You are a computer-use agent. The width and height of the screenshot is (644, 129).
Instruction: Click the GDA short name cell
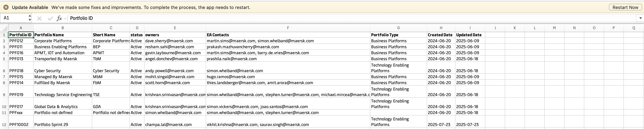[x=111, y=103]
